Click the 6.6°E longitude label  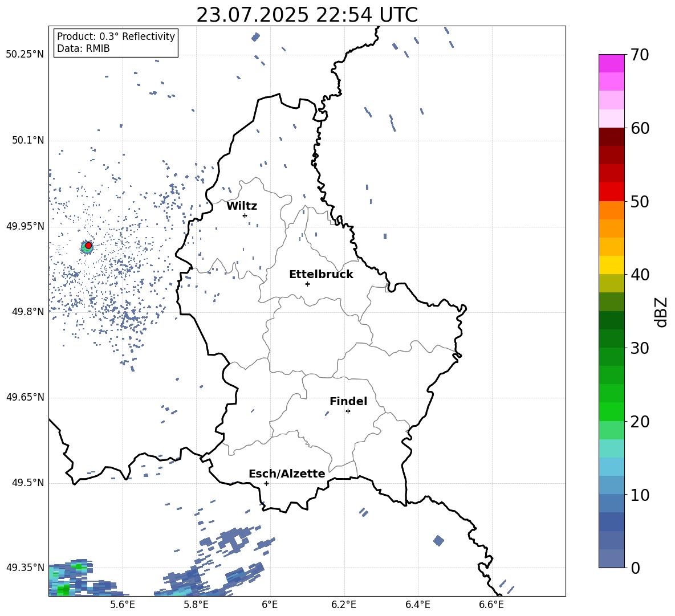[491, 605]
